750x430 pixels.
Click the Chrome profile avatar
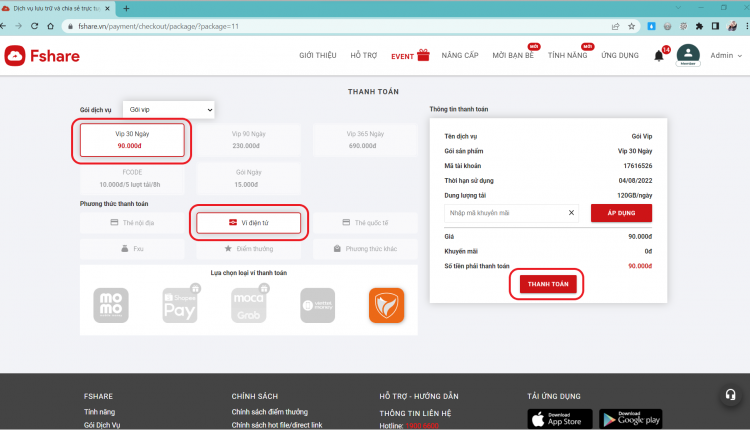point(732,26)
